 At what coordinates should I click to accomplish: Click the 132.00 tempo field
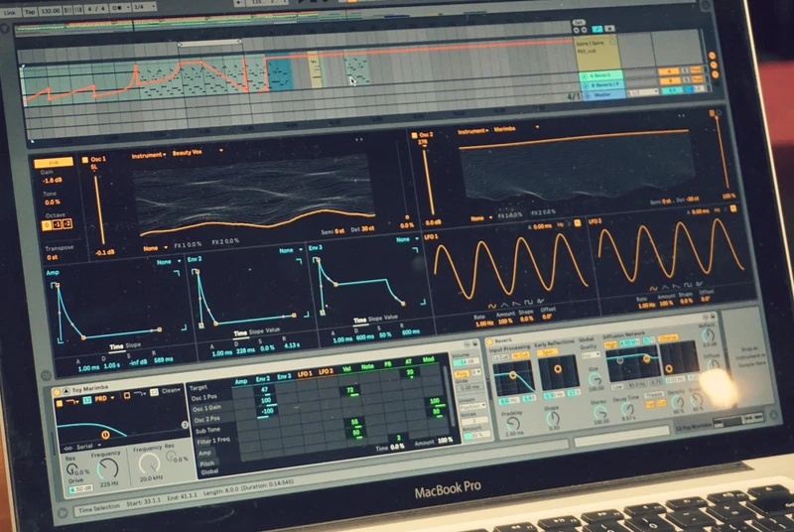[x=50, y=11]
